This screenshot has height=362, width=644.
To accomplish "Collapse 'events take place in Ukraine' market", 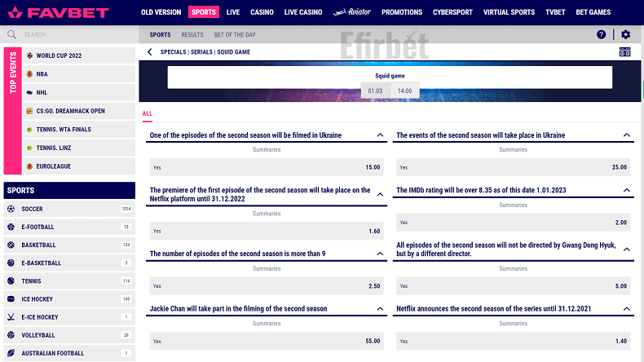I will [x=627, y=135].
